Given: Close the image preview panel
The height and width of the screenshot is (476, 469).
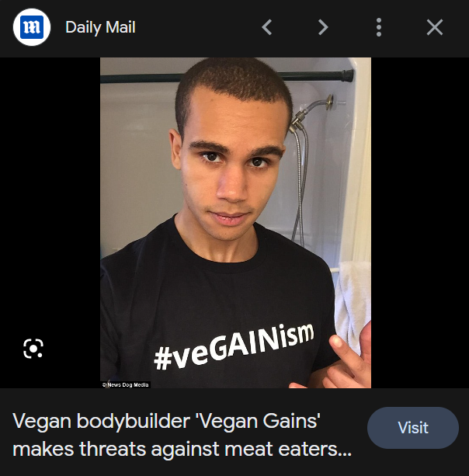Looking at the screenshot, I should pyautogui.click(x=435, y=27).
